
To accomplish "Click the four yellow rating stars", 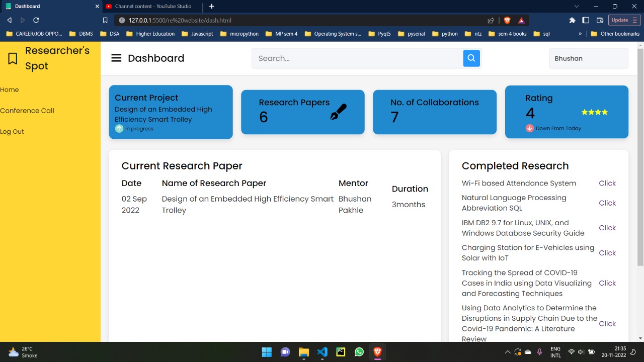I will (x=595, y=112).
